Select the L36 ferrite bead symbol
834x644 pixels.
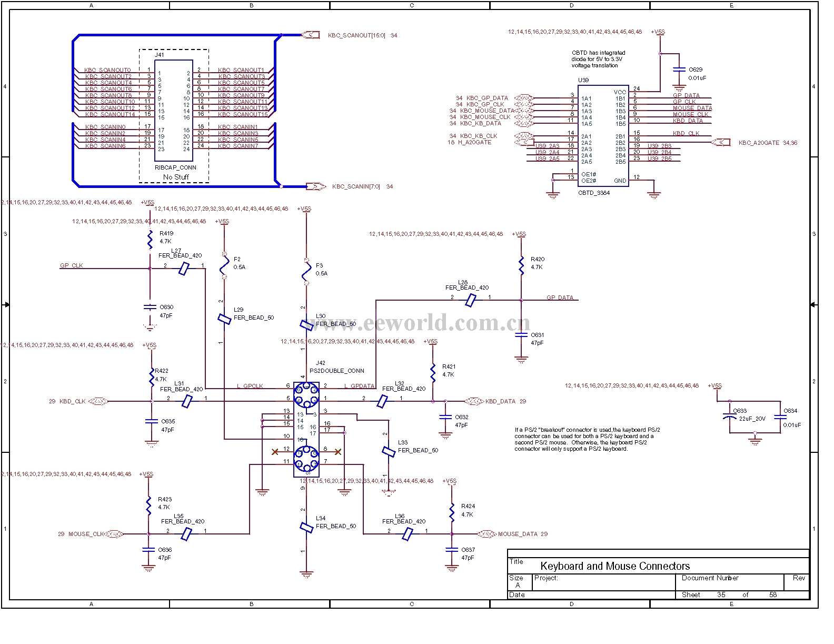[x=407, y=534]
